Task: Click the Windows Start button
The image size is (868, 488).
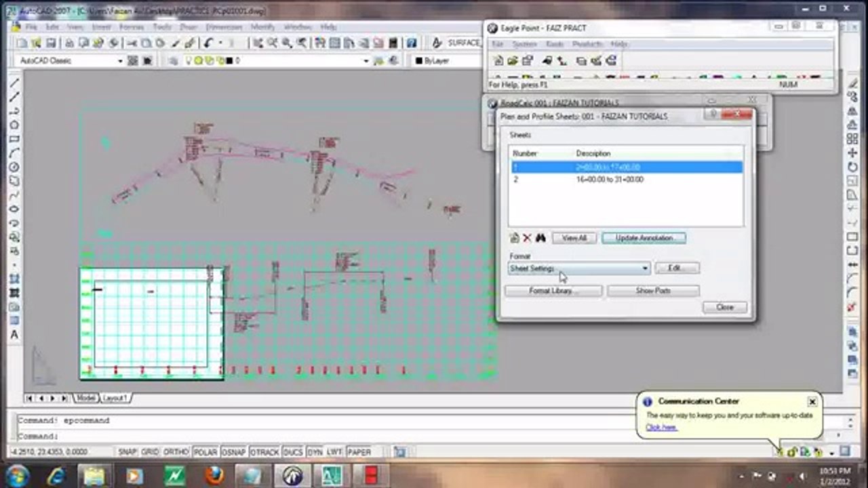Action: coord(16,475)
